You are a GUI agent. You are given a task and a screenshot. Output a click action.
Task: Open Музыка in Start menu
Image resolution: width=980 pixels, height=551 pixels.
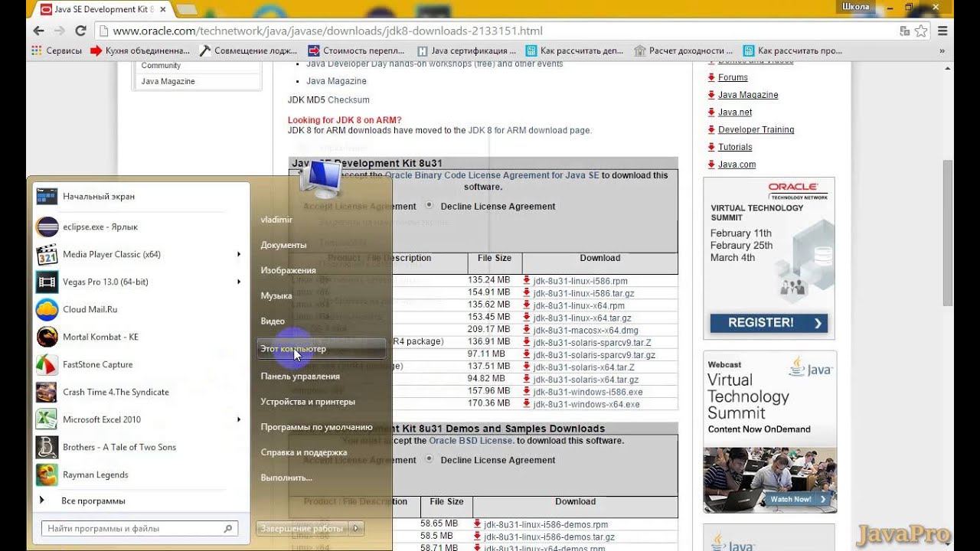pos(276,295)
